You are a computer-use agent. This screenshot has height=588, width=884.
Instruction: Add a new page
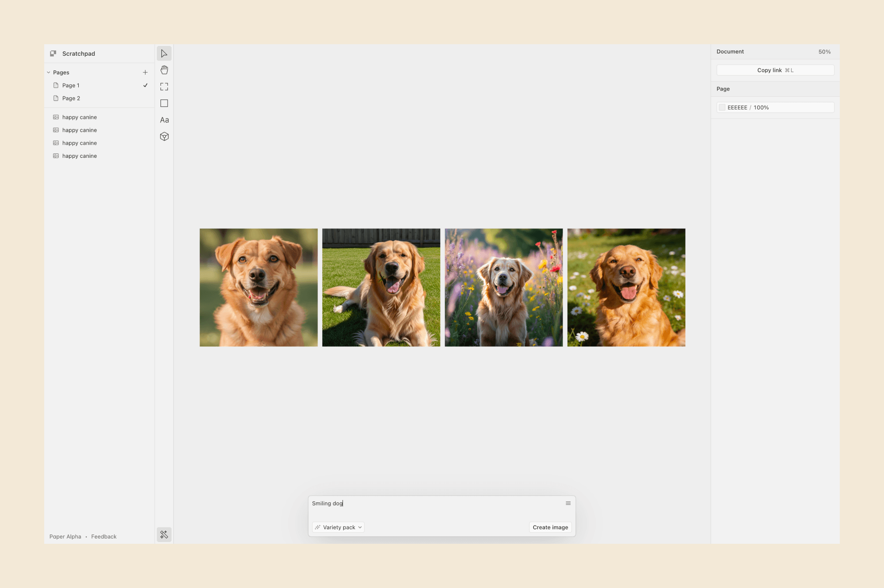coord(145,73)
